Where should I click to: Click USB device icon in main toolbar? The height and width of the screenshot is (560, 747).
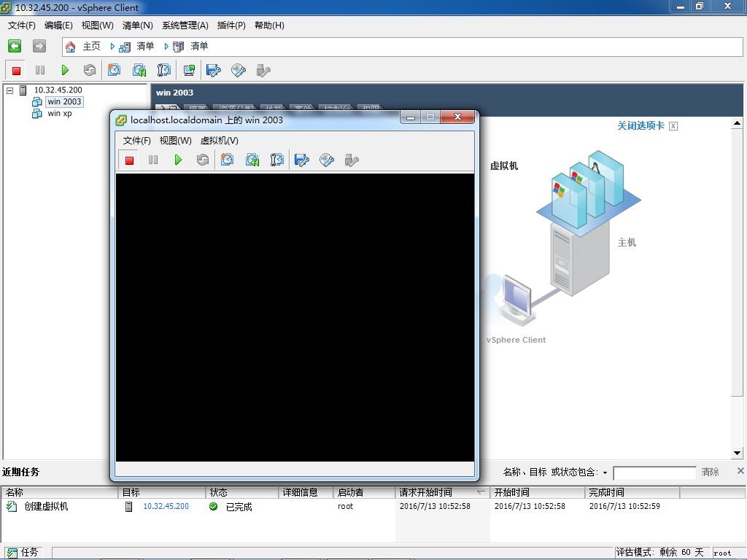[x=263, y=71]
